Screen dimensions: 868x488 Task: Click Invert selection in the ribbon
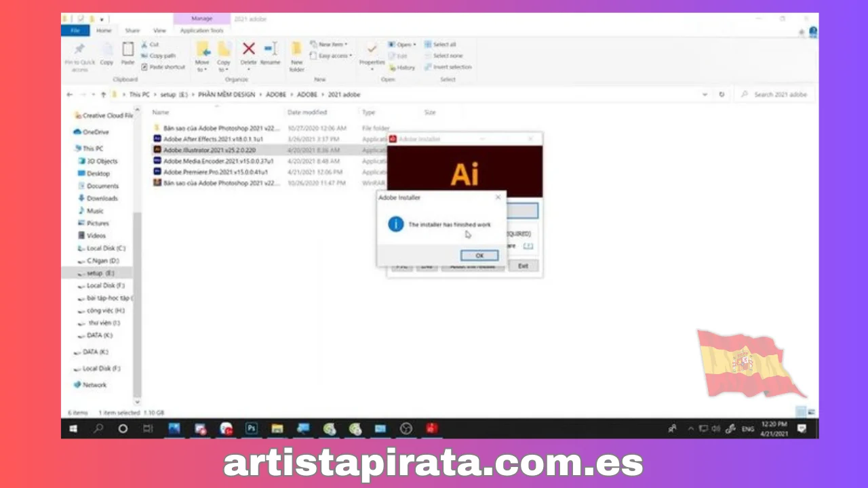pos(448,67)
